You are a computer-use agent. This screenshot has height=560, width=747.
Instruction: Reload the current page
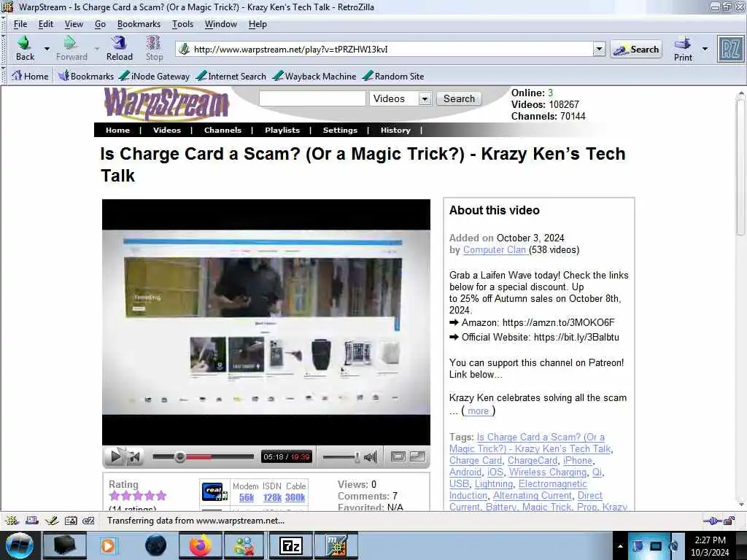tap(119, 49)
